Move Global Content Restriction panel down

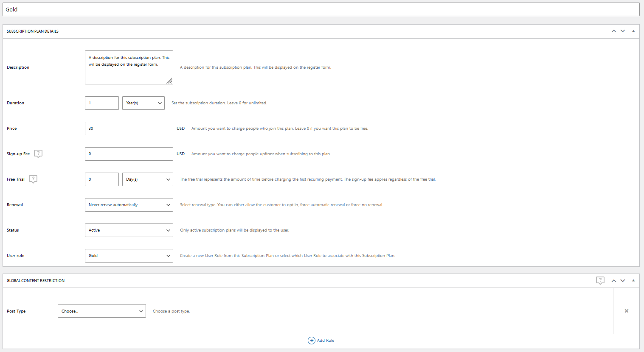coord(623,280)
